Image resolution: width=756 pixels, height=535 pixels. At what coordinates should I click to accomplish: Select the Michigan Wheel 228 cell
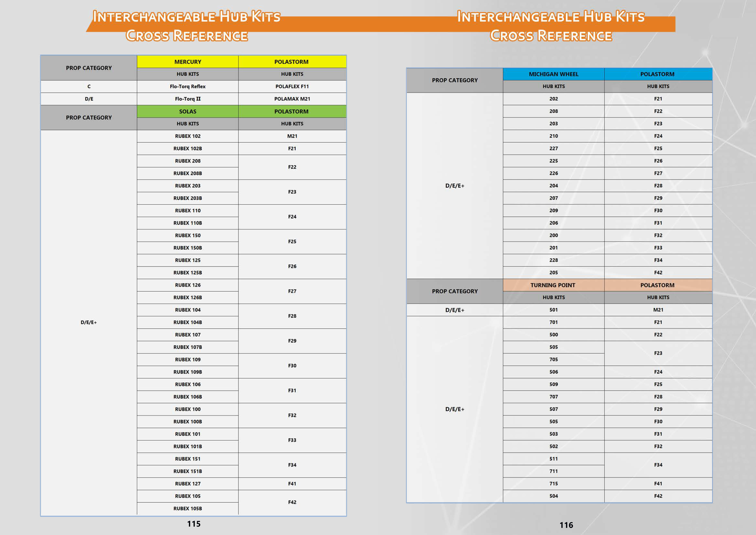pyautogui.click(x=554, y=260)
